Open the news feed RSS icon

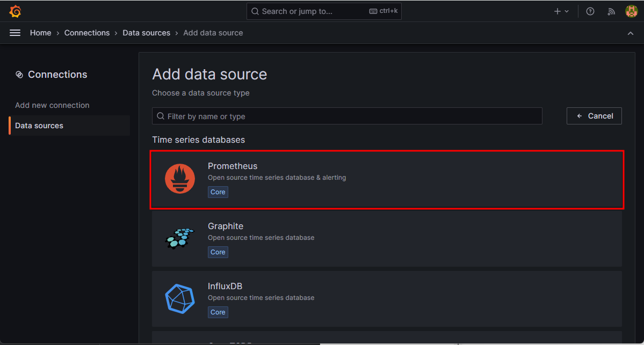pos(611,11)
